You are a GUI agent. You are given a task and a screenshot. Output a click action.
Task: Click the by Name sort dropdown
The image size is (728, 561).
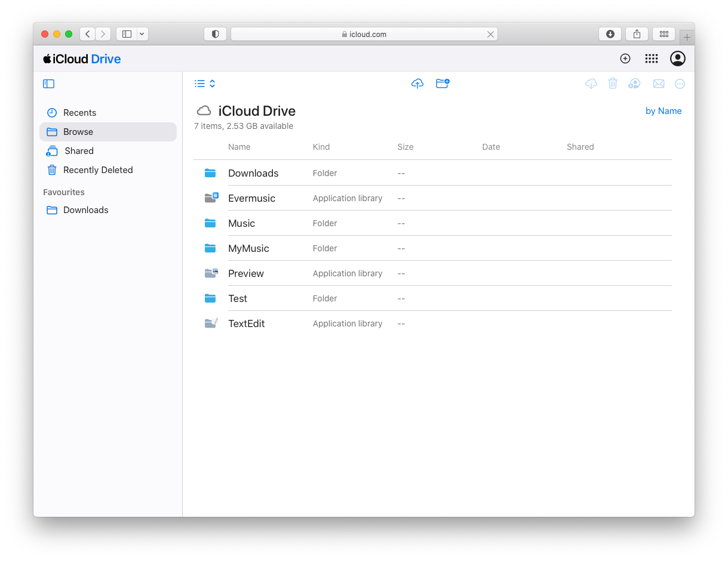tap(663, 110)
